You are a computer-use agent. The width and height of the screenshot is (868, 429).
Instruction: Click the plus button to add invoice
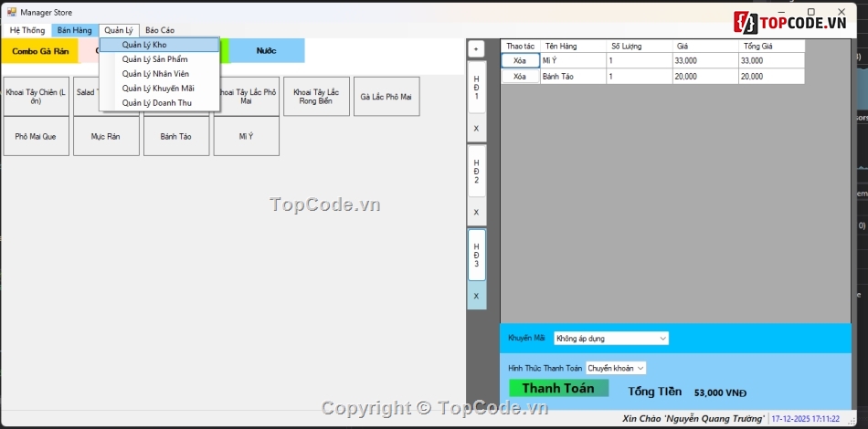[x=476, y=49]
